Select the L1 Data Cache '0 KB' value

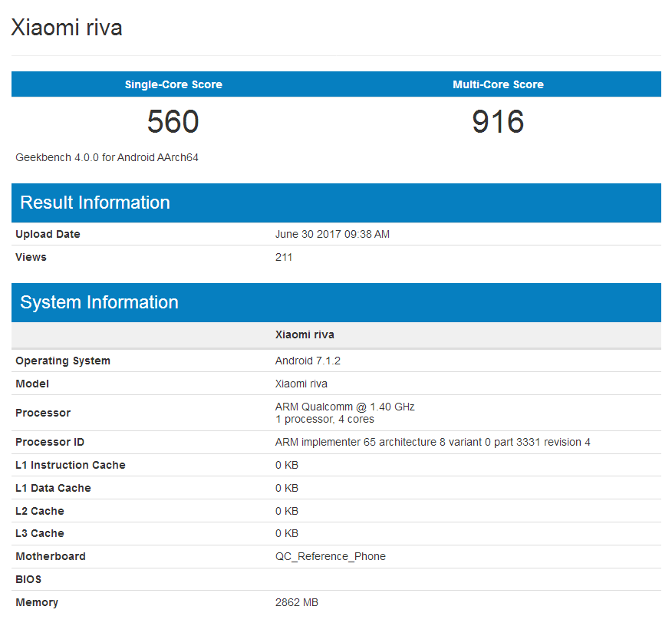(287, 488)
